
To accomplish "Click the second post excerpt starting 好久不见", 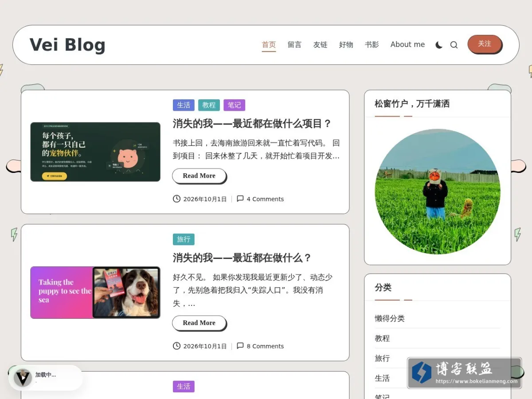I will (253, 290).
